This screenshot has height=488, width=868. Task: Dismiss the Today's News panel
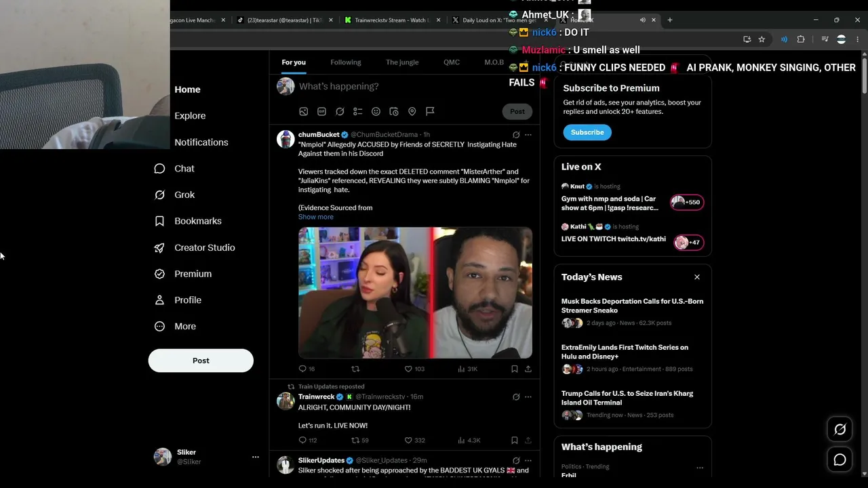click(x=696, y=277)
